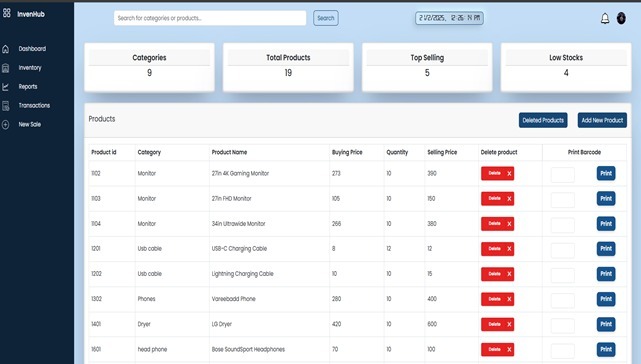The image size is (641, 364).
Task: Open the Categories summary card
Action: click(149, 67)
